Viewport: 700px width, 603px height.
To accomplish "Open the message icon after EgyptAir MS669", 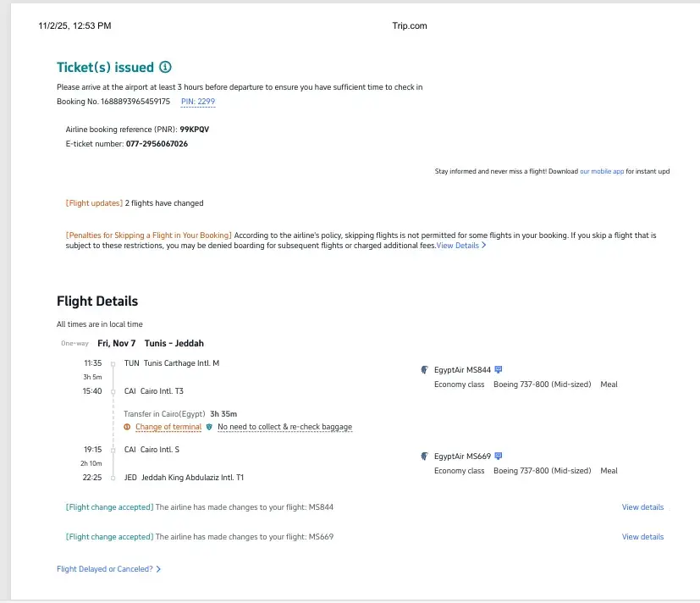I will coord(499,456).
